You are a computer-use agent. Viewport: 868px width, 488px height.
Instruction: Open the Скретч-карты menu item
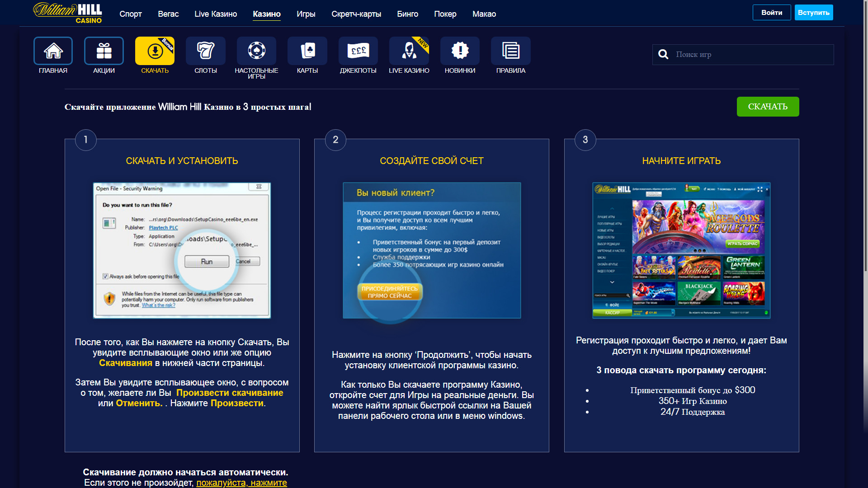[356, 14]
